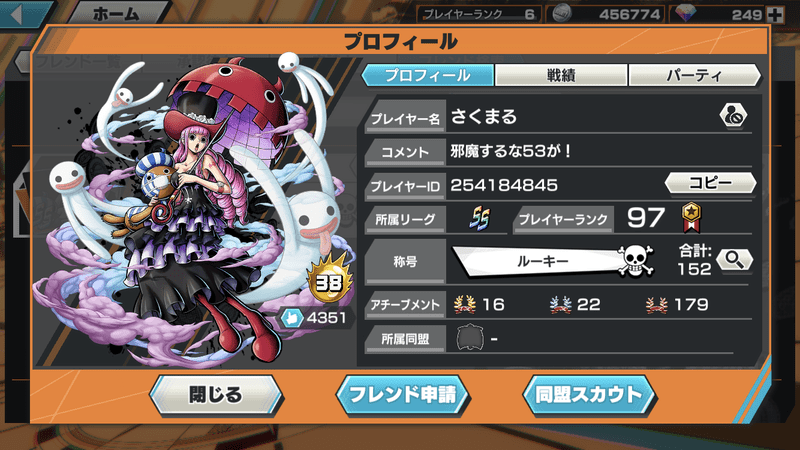
Task: Tap the alliance emblem placeholder icon
Action: click(x=470, y=338)
